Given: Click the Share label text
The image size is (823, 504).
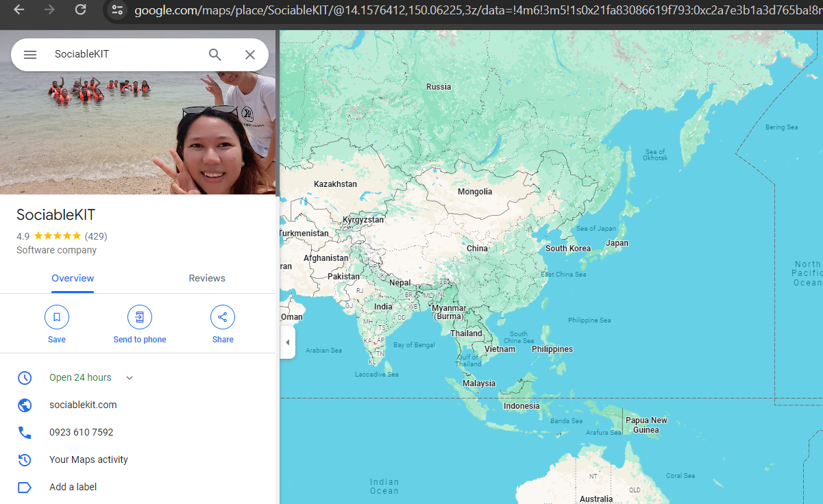Looking at the screenshot, I should click(223, 340).
